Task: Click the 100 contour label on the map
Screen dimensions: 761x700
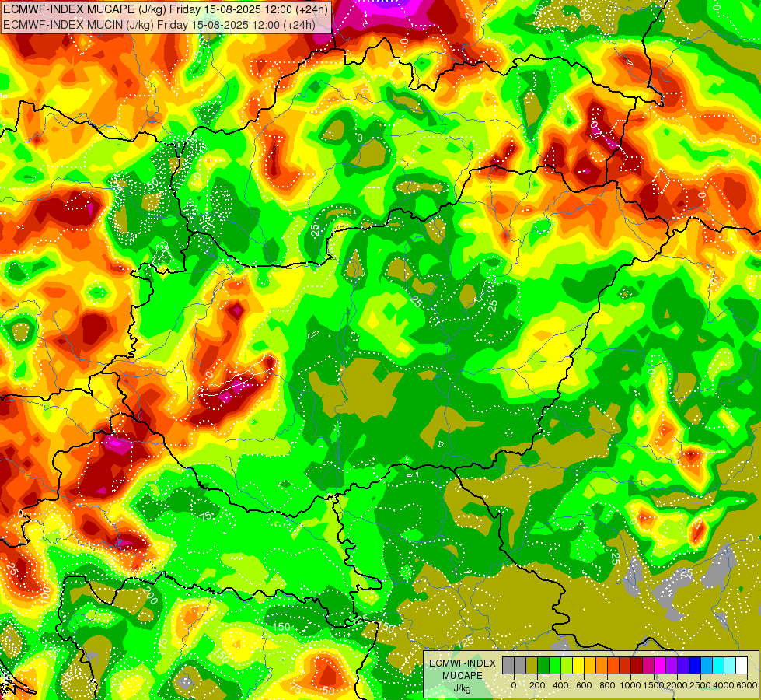Action: (44, 593)
